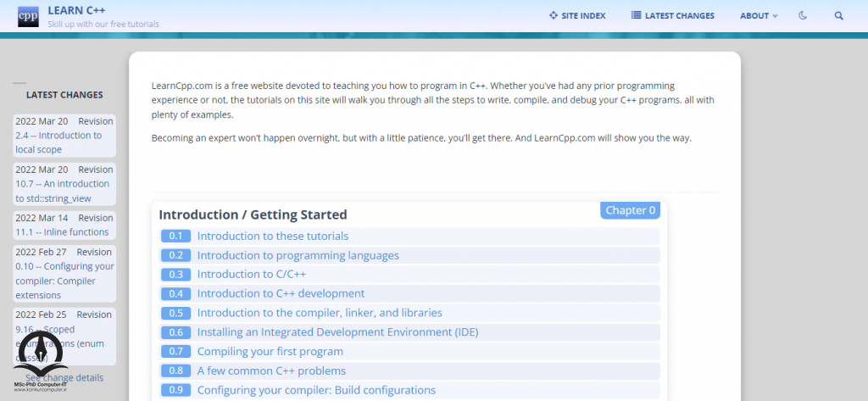Open revision 10.7 introduction to std::string_view
The height and width of the screenshot is (401, 868).
coord(63,191)
